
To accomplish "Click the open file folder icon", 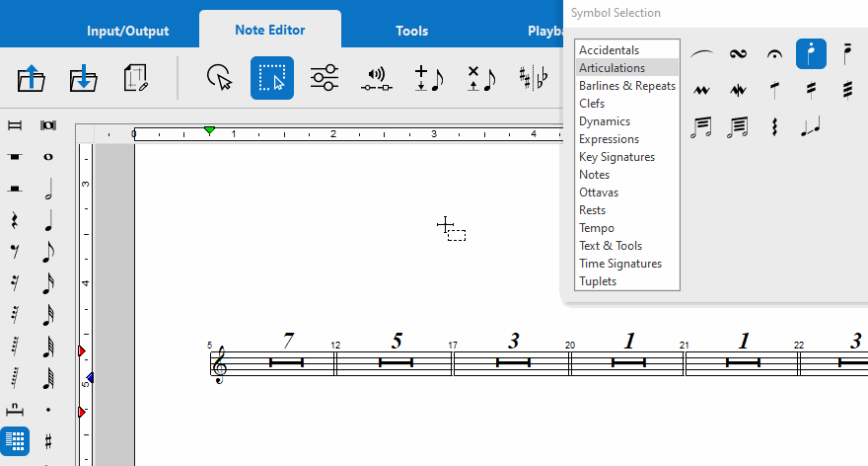I will click(33, 79).
